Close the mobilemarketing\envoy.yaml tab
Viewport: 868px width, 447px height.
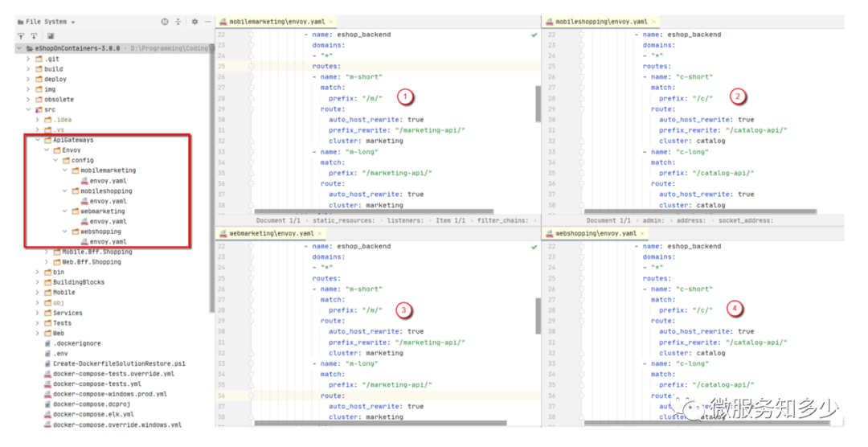pos(331,22)
